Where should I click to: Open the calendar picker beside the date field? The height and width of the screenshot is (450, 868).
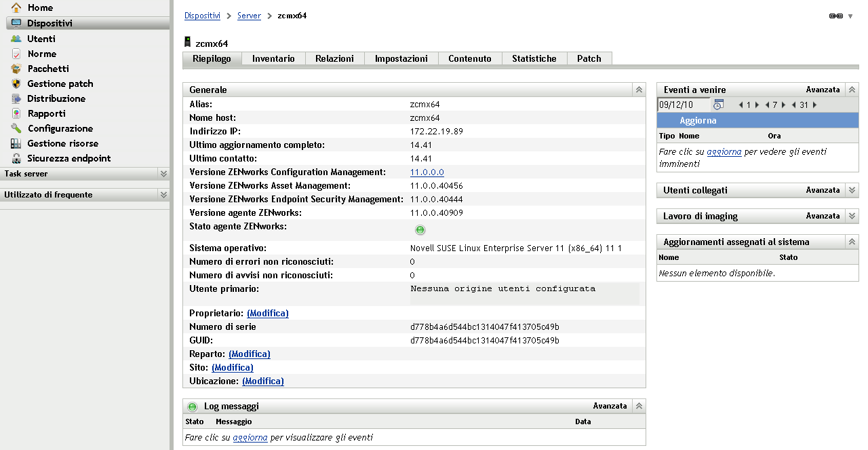(x=719, y=105)
